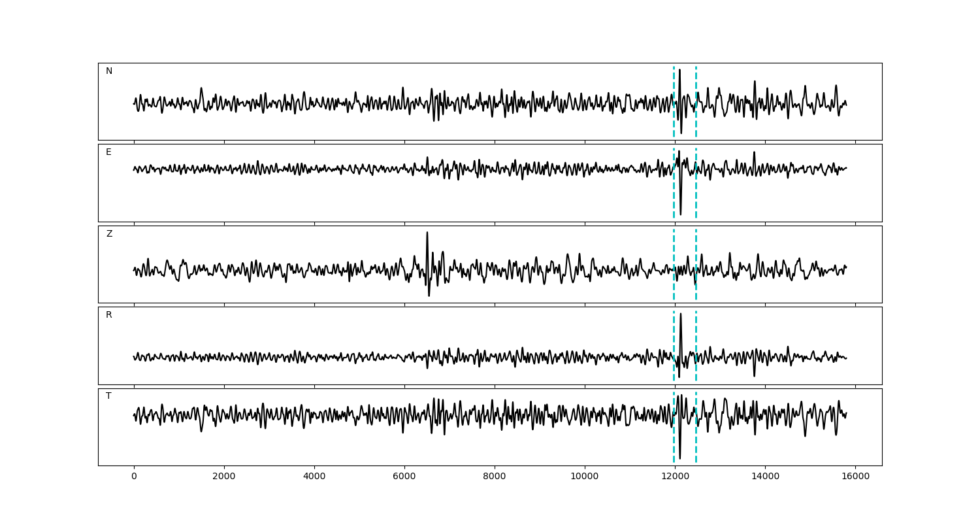The image size is (980, 523).
Task: Click the E panel label
Action: click(108, 152)
